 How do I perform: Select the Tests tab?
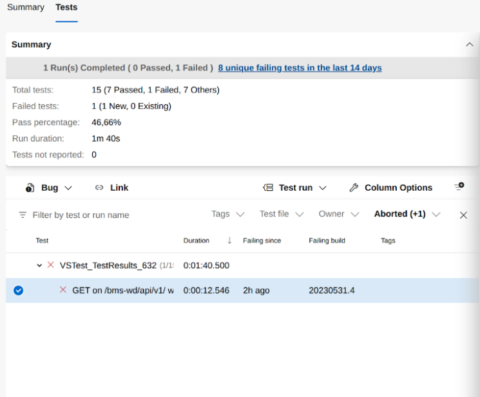coord(66,7)
